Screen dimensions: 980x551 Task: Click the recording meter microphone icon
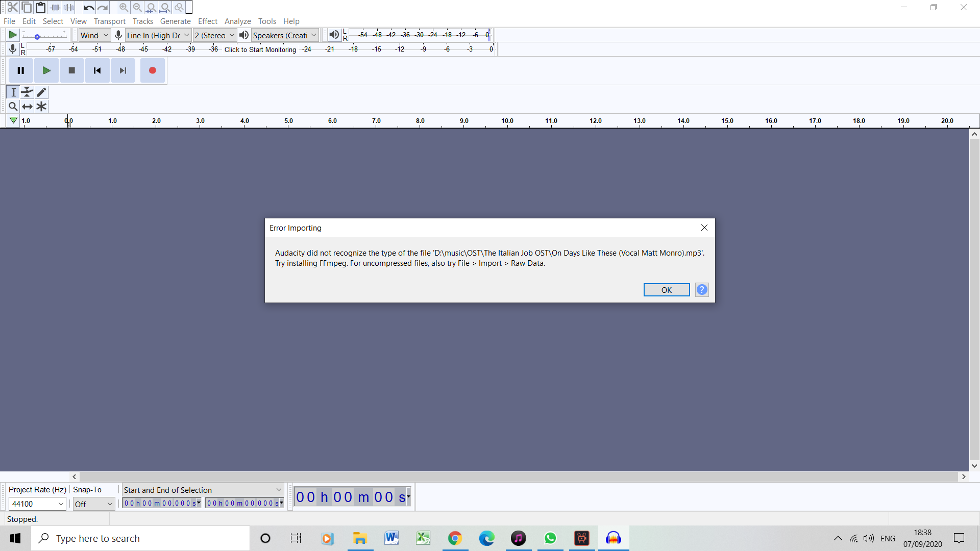(x=13, y=49)
